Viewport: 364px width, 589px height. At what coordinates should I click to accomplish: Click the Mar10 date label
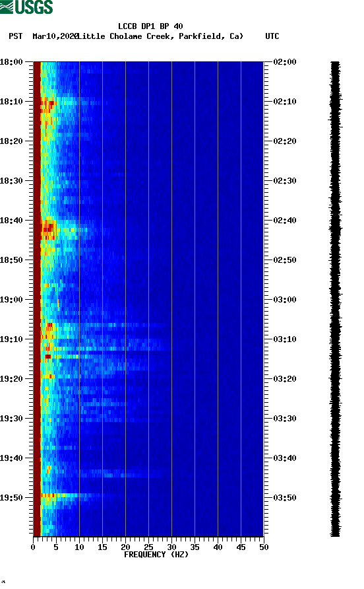[x=55, y=36]
